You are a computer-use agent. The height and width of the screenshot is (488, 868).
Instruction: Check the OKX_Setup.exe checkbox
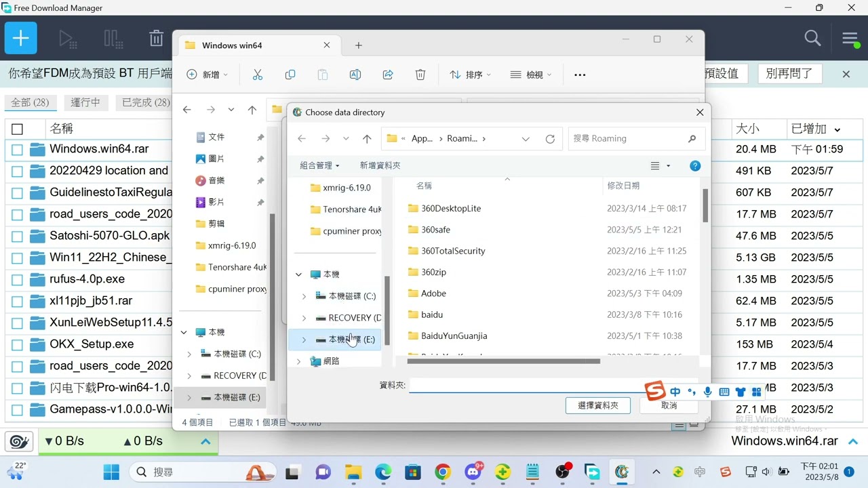coord(17,345)
